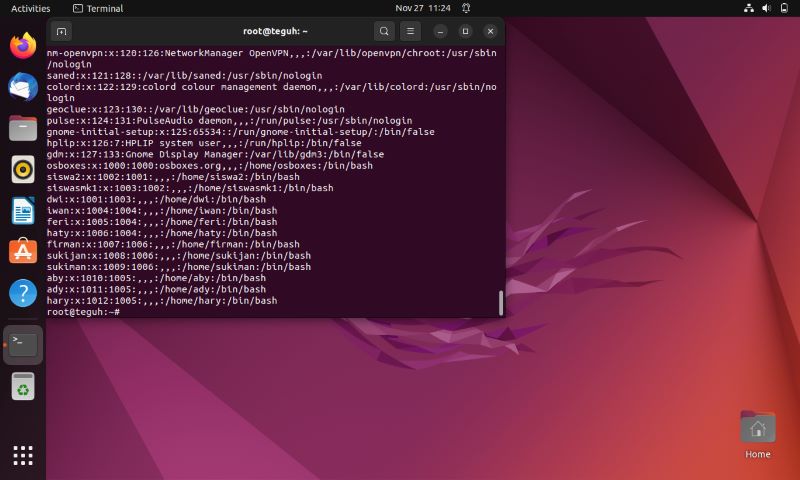800x480 pixels.
Task: Click the line starting with haty:x:1006
Action: pyautogui.click(x=162, y=233)
